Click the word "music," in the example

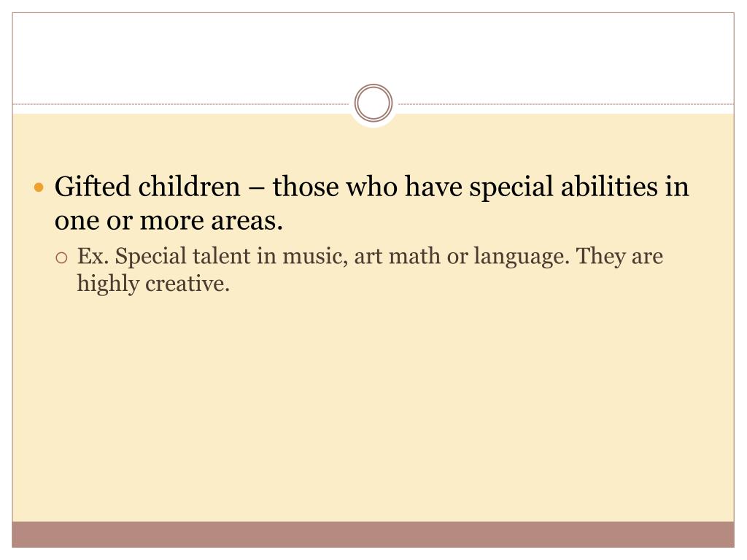315,257
